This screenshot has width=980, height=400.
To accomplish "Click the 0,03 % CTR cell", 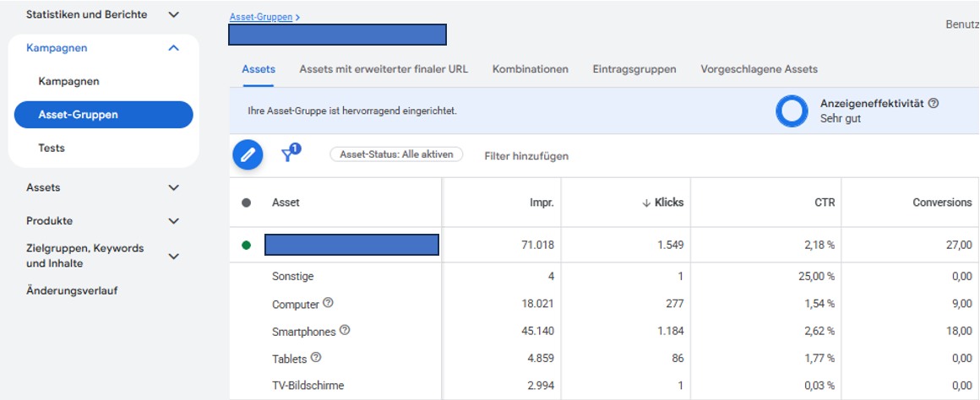I will click(818, 385).
